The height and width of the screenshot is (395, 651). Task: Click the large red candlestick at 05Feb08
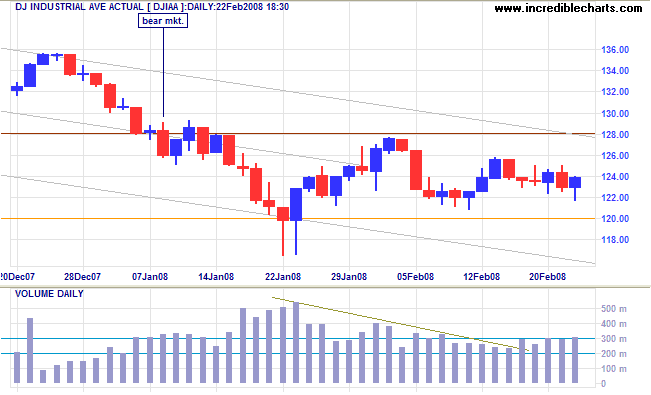tap(416, 170)
